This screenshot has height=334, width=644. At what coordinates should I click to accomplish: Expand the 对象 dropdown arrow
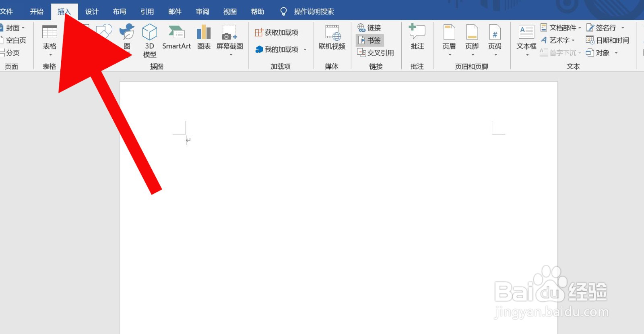pyautogui.click(x=616, y=53)
